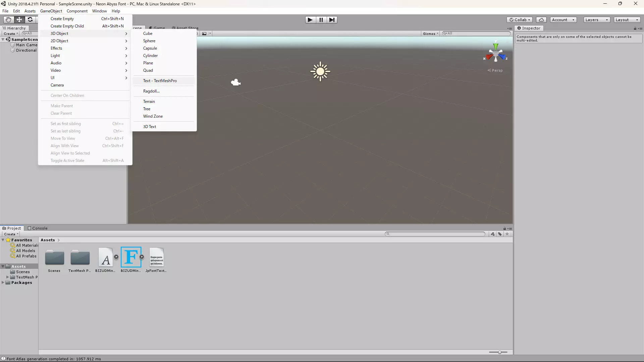
Task: Select the Directional Light sun gizmo
Action: (320, 71)
